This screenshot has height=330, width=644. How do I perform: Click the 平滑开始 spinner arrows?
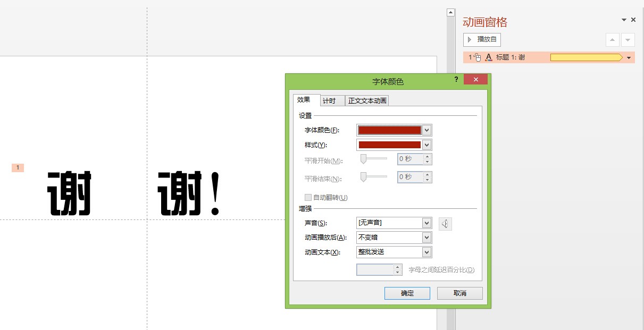428,159
